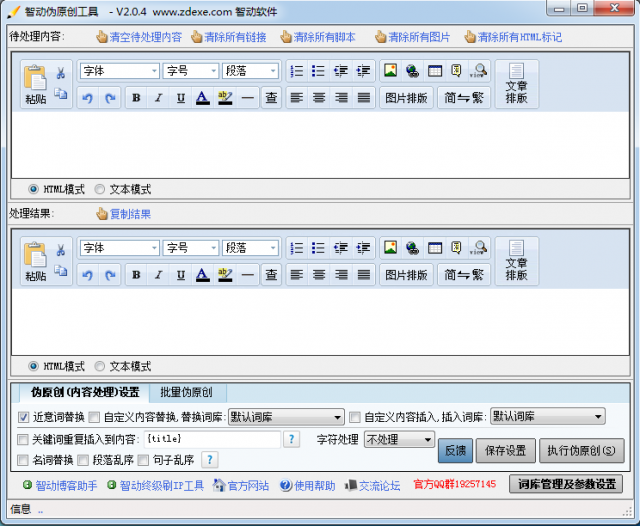
Task: Open 字体 dropdown in result editor
Action: pyautogui.click(x=119, y=248)
